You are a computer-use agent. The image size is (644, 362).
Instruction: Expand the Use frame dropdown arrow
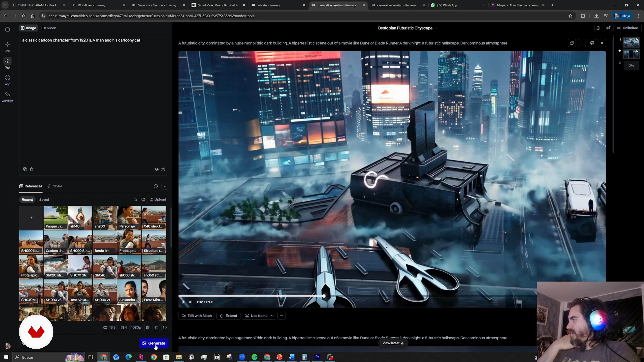click(273, 316)
